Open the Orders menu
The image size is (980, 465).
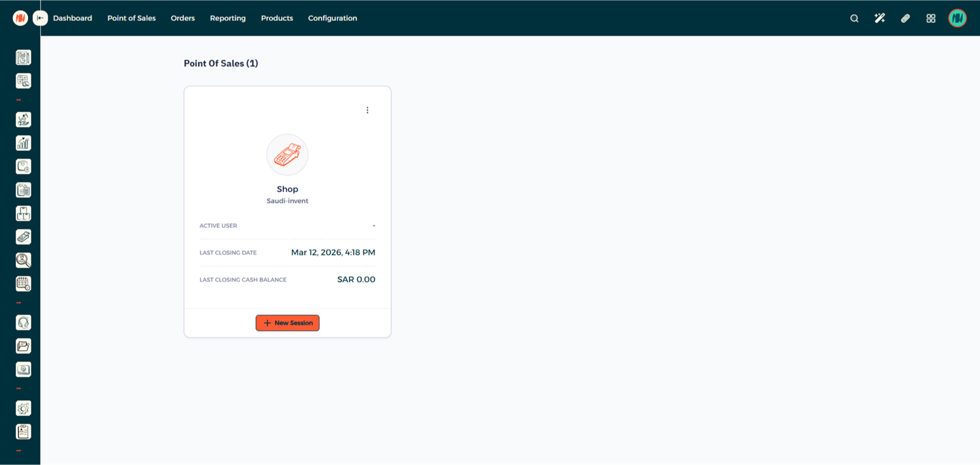click(183, 18)
